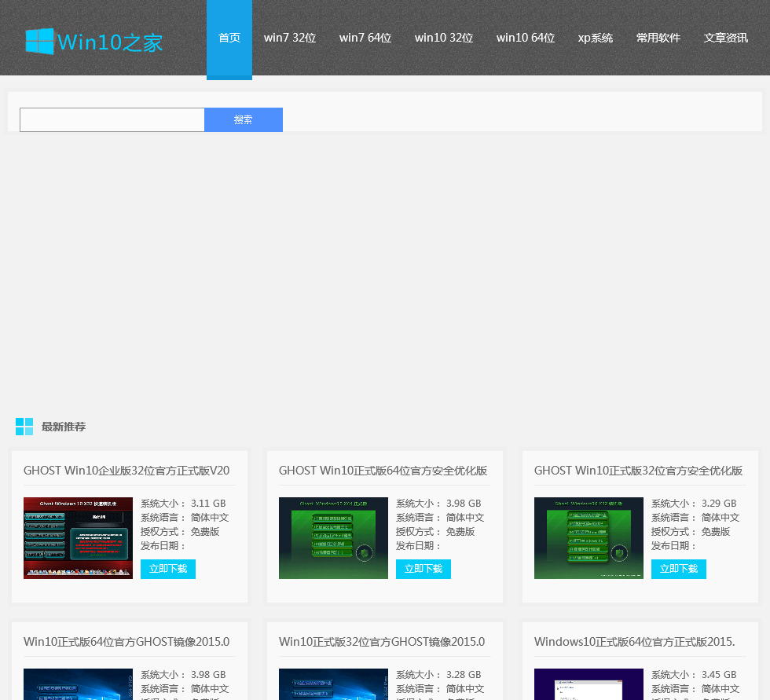Open the win7 64位 section
Viewport: 770px width, 700px height.
[365, 38]
